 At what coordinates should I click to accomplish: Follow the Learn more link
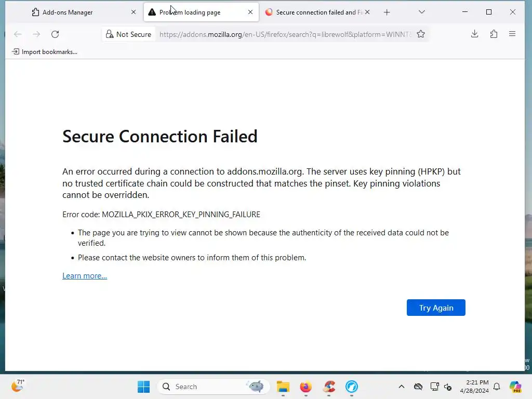(x=85, y=276)
